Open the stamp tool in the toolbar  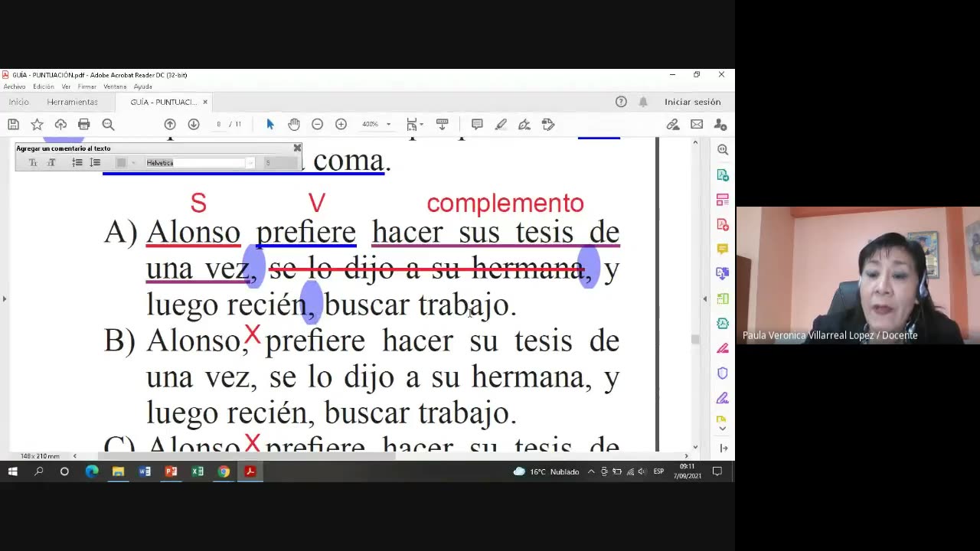coord(548,124)
